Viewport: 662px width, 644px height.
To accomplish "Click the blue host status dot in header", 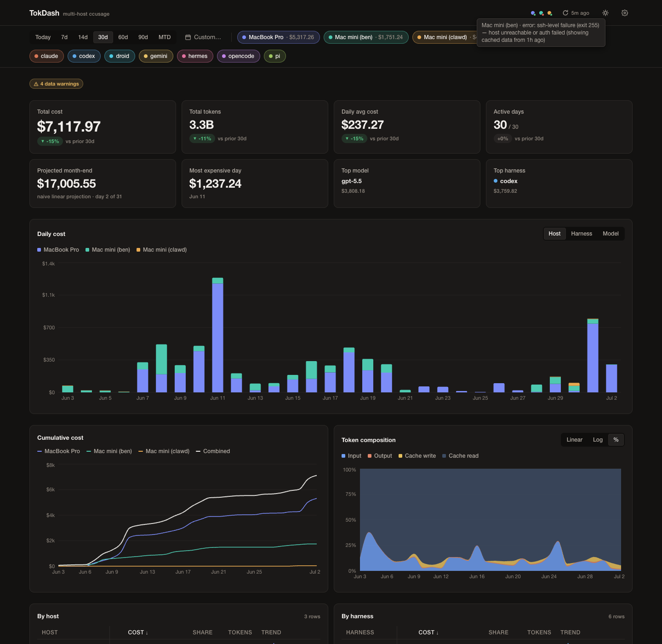I will pos(533,13).
